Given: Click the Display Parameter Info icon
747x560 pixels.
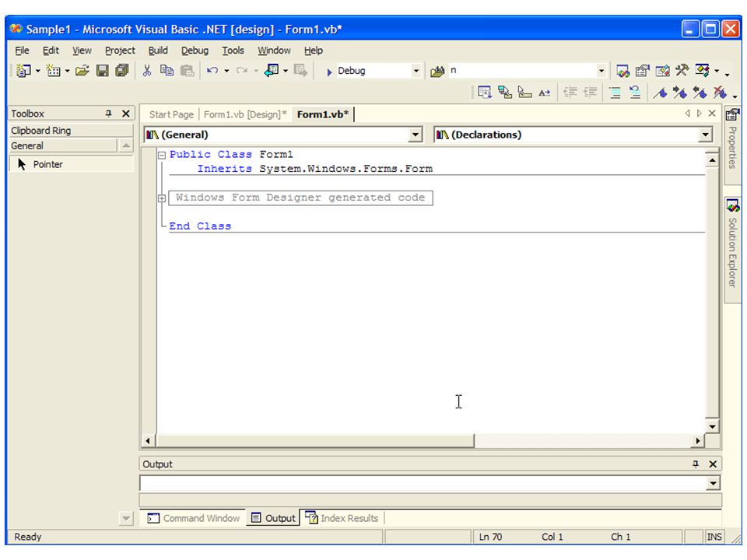Looking at the screenshot, I should [505, 93].
